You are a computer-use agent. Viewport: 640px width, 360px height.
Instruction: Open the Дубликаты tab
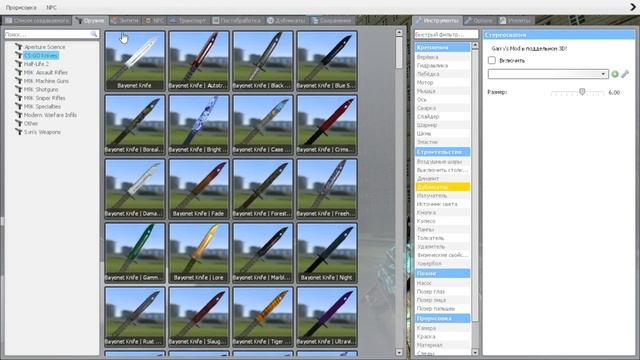tap(287, 20)
